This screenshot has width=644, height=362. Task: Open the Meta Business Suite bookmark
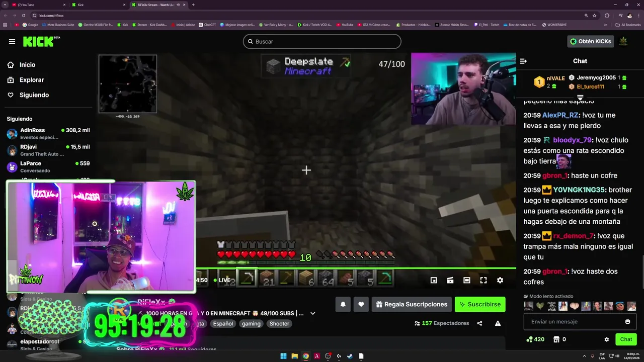58,25
